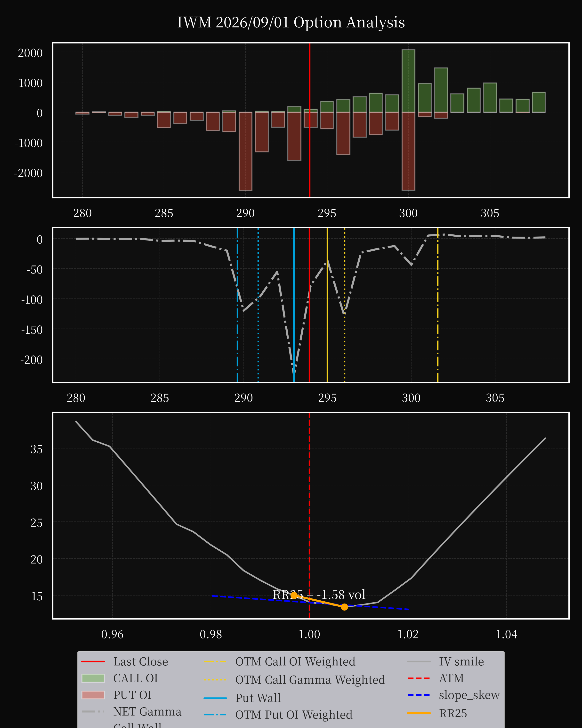
Task: Click the '1.00' x-axis label
Action: tap(309, 635)
